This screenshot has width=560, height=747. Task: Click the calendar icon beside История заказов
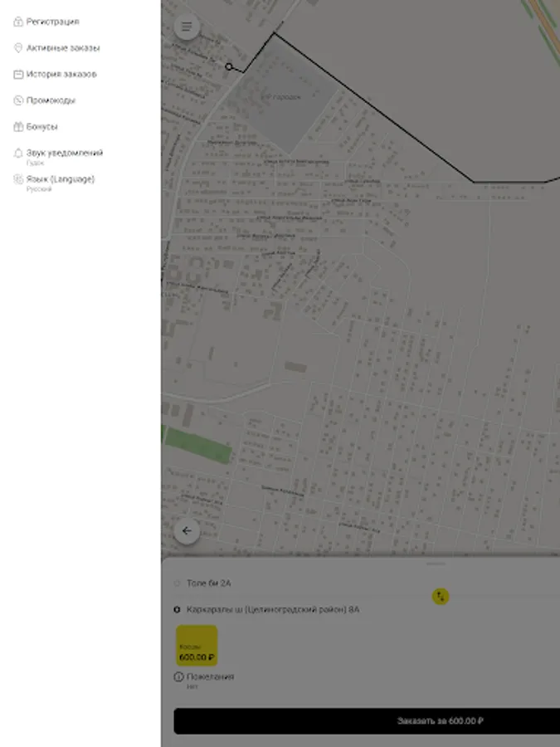click(x=18, y=74)
